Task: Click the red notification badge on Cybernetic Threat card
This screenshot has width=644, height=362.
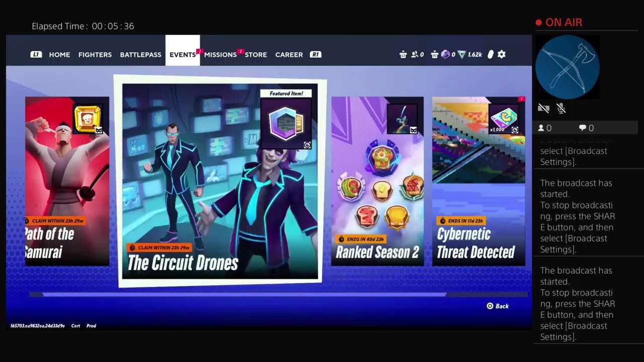Action: point(522,99)
